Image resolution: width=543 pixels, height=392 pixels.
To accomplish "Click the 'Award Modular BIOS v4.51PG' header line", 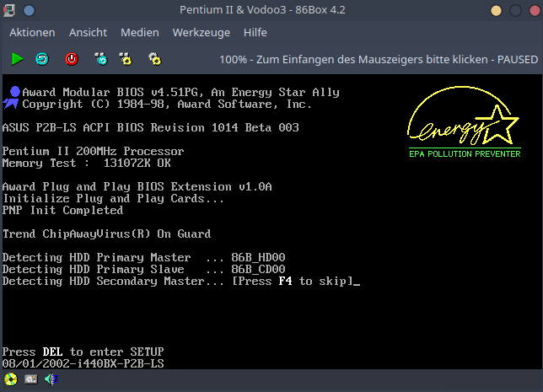I will (180, 92).
